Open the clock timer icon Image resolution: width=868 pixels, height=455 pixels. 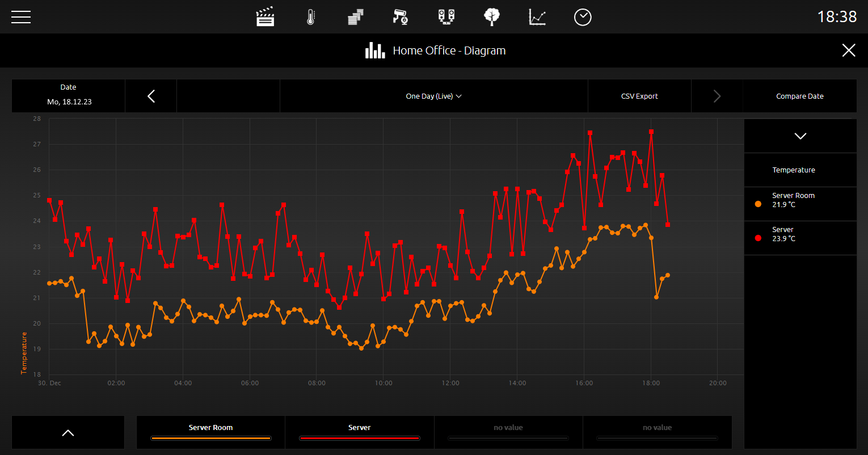click(583, 17)
